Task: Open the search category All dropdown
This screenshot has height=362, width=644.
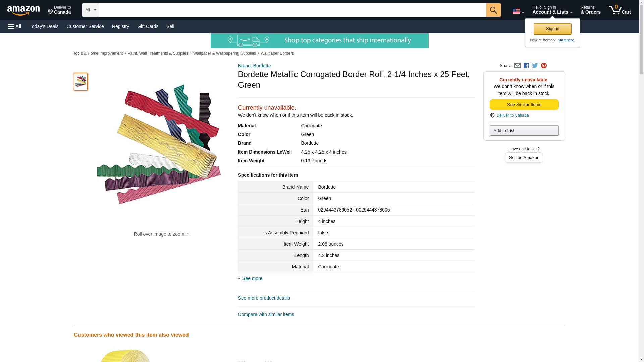Action: click(x=90, y=10)
